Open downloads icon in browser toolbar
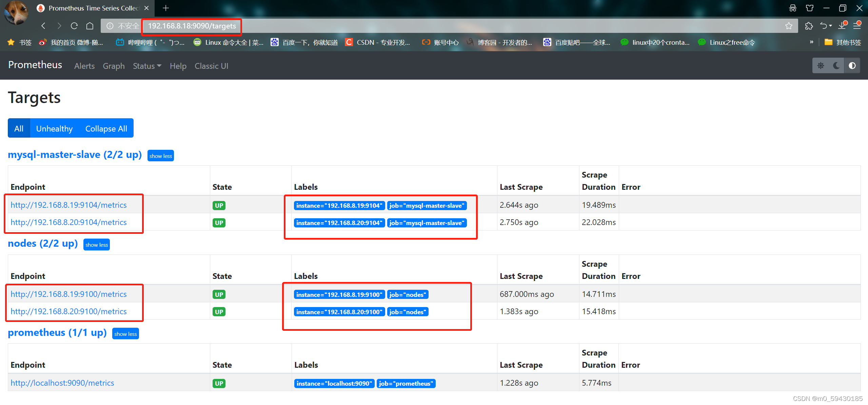 coord(843,25)
